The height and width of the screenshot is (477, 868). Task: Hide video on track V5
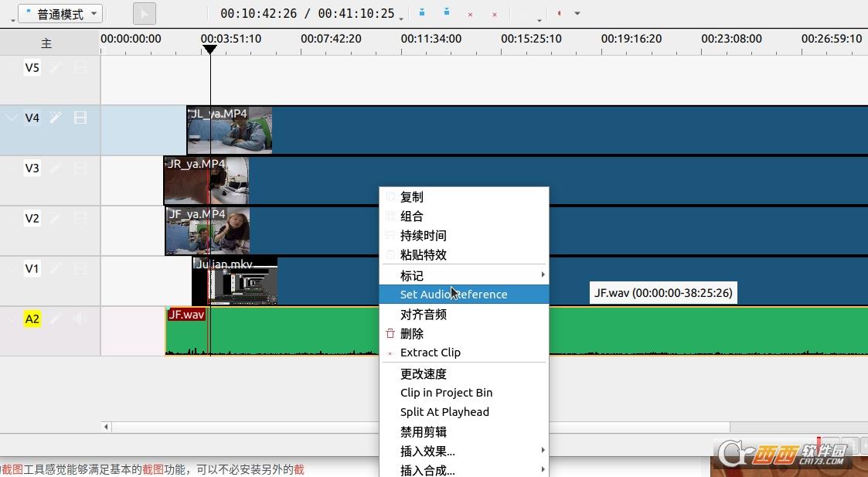tap(80, 67)
